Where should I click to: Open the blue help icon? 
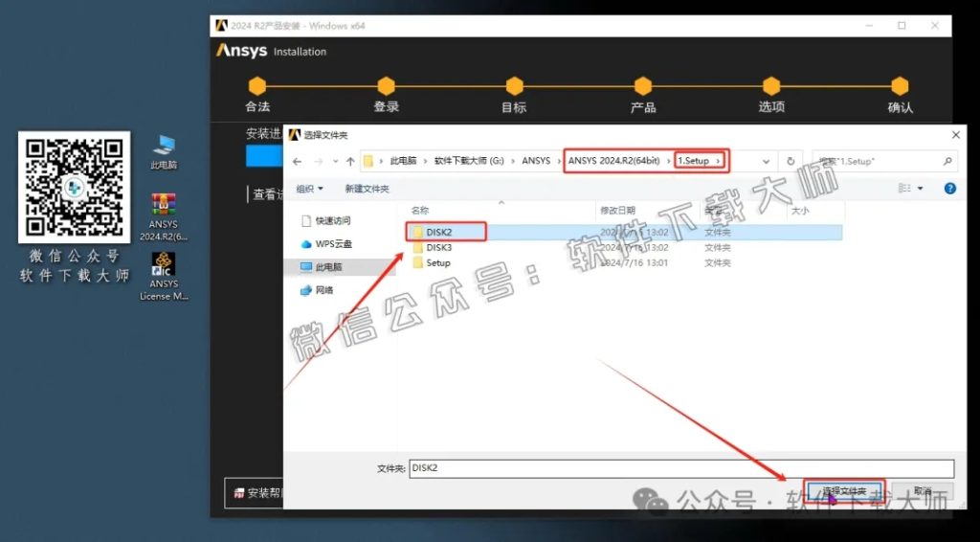click(950, 189)
